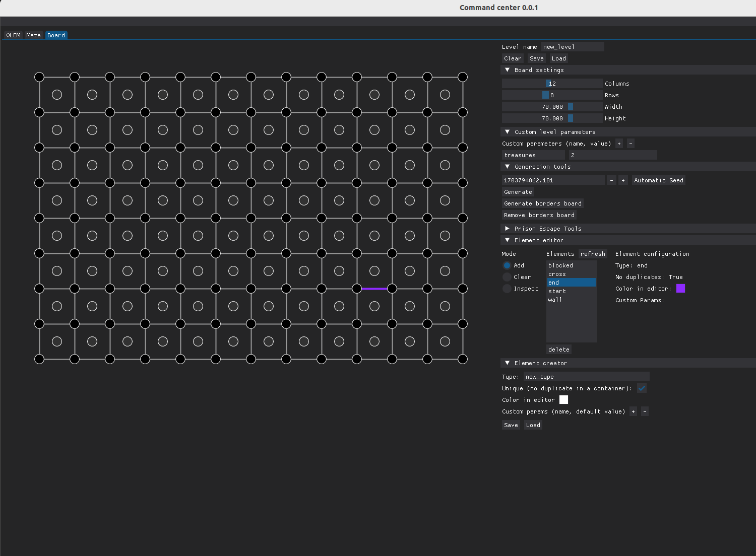Screen dimensions: 756x556
Task: Open the purple Color in editor swatch
Action: [x=680, y=289]
